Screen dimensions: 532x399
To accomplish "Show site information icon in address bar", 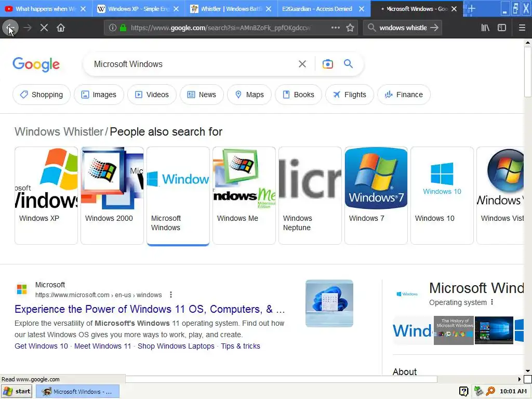I will [x=113, y=28].
